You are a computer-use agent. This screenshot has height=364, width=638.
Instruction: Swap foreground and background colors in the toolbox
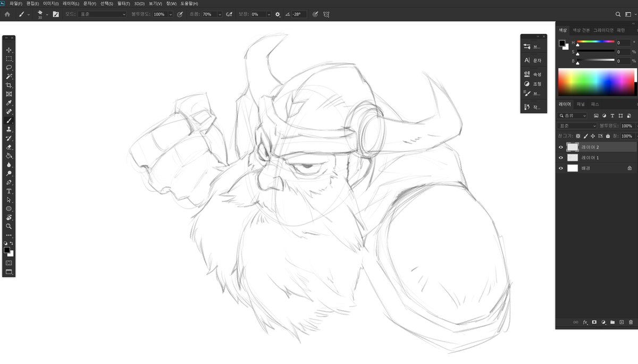coord(12,243)
